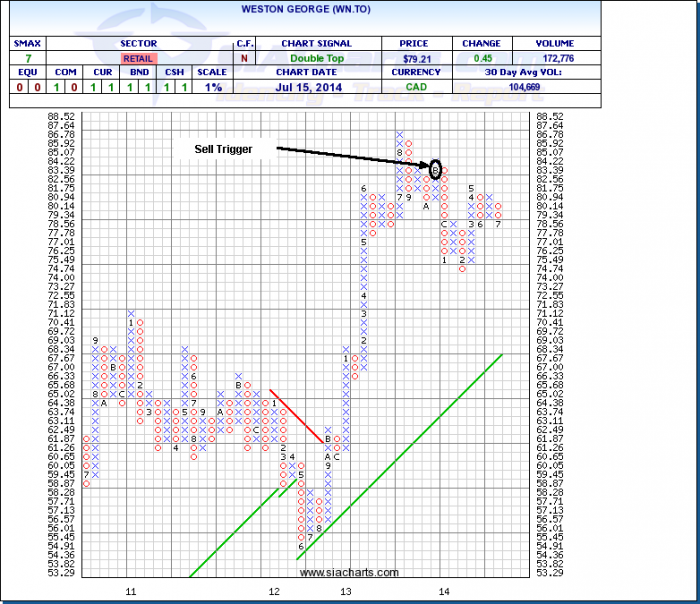
Task: Click the year 13 label on the x-axis
Action: pyautogui.click(x=346, y=592)
